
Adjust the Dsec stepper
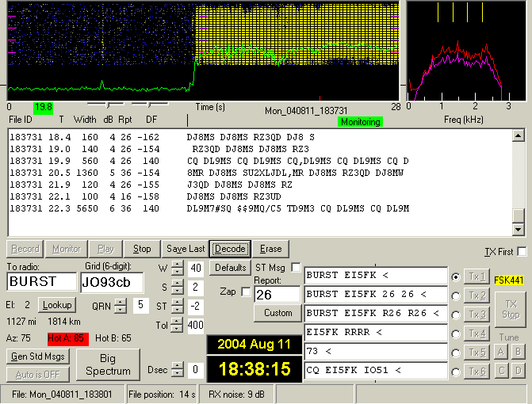[176, 370]
